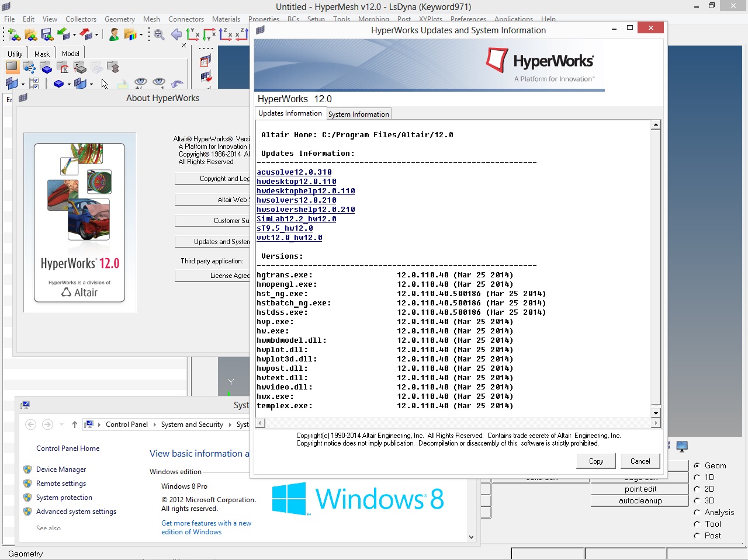Click the autocleanup panel button
Viewport: 748px width, 560px height.
[640, 501]
